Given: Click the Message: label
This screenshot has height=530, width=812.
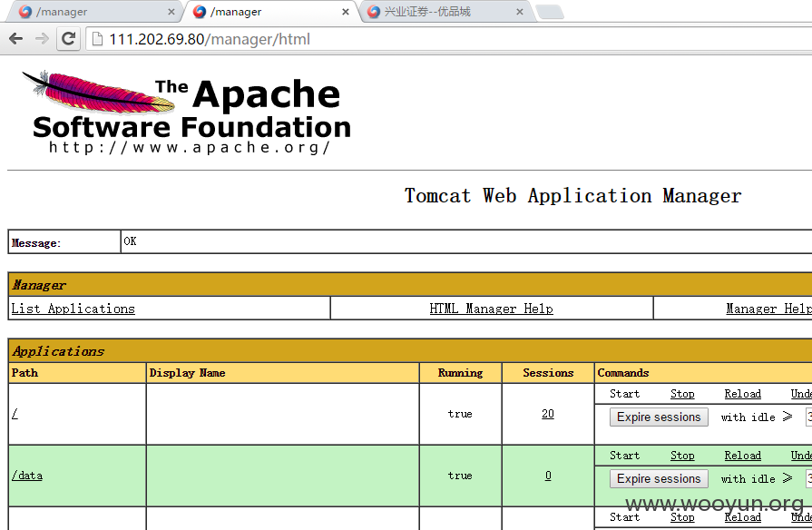Looking at the screenshot, I should pyautogui.click(x=35, y=243).
